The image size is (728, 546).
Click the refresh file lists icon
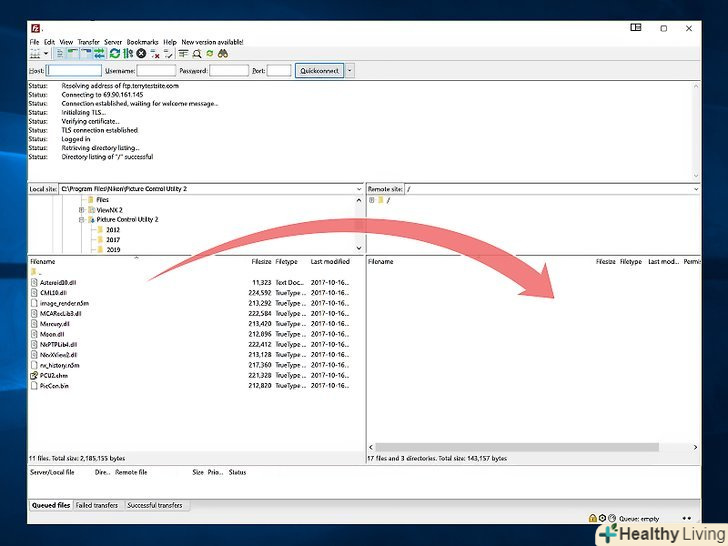(x=115, y=53)
